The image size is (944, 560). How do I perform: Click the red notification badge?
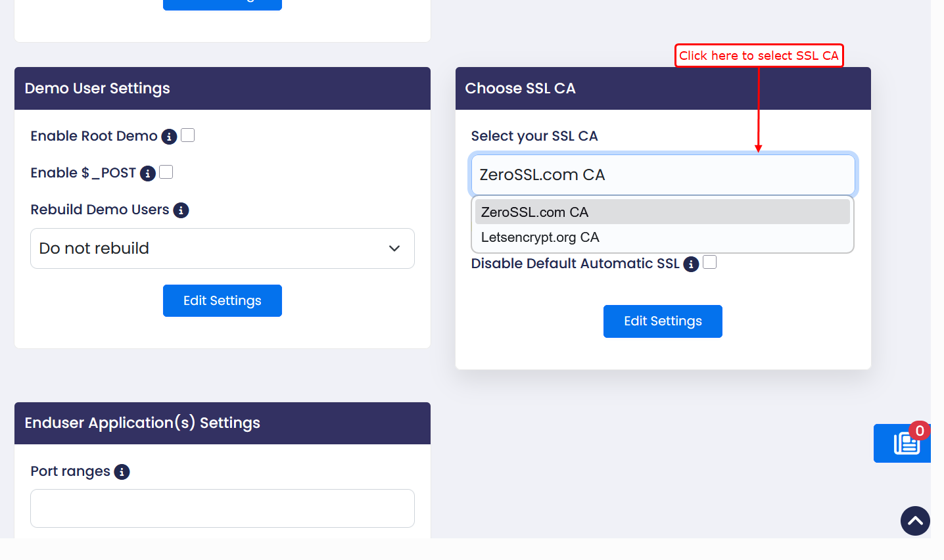[x=920, y=431]
